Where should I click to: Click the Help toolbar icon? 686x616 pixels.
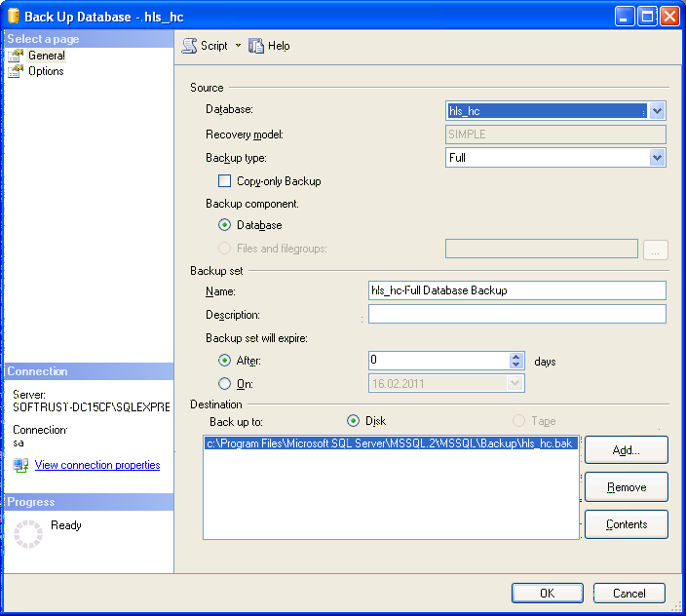click(256, 46)
